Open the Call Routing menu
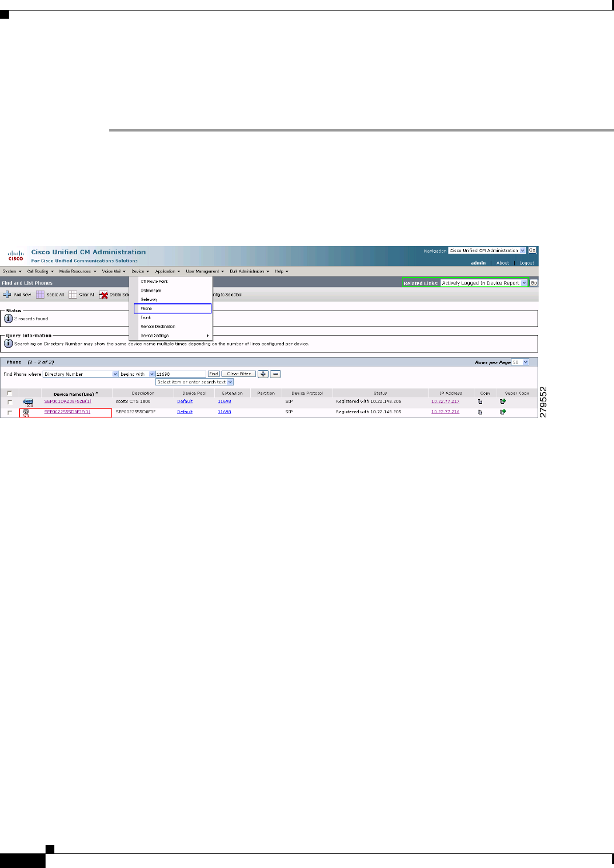Screen dimensions: 614x868 tap(40, 271)
